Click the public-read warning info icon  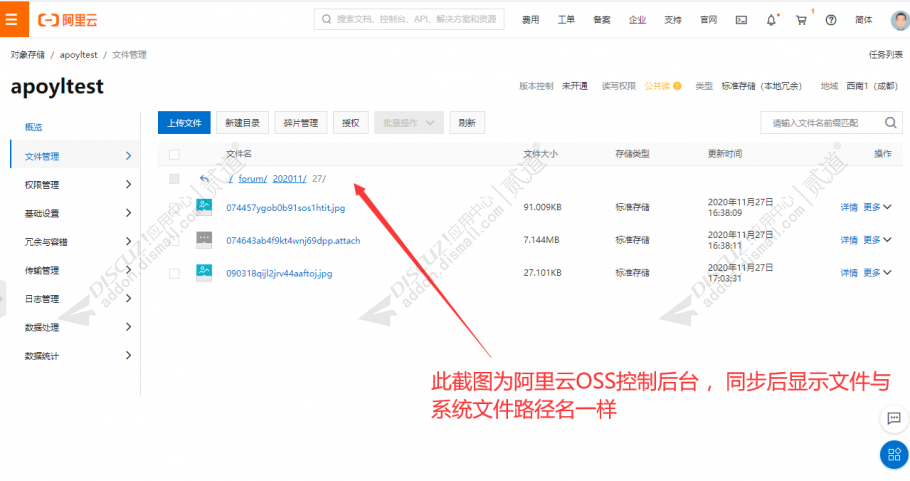click(x=677, y=86)
